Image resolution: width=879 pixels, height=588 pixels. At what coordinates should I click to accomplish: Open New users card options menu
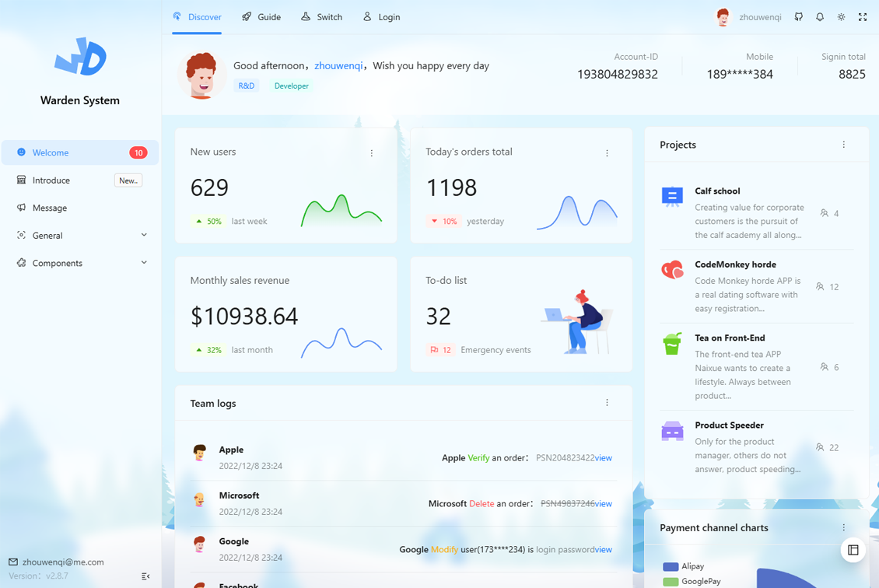[x=372, y=153]
